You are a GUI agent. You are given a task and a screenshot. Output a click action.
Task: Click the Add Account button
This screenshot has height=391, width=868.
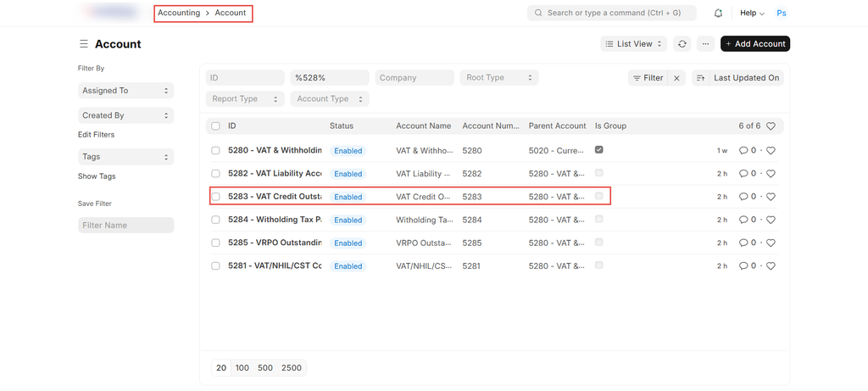tap(754, 44)
